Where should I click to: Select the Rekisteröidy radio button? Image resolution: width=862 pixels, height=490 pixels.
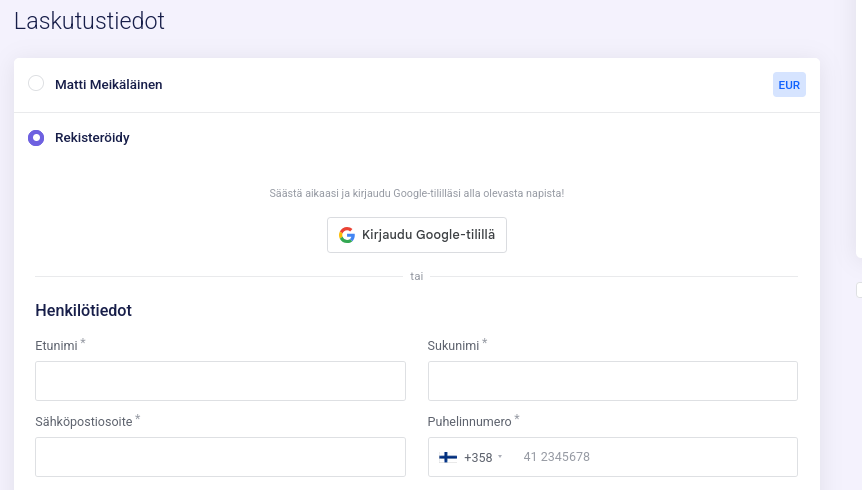point(36,138)
